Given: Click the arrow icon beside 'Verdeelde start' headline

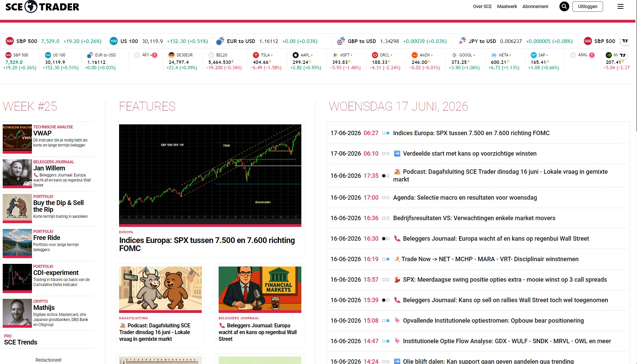Looking at the screenshot, I should click(397, 154).
